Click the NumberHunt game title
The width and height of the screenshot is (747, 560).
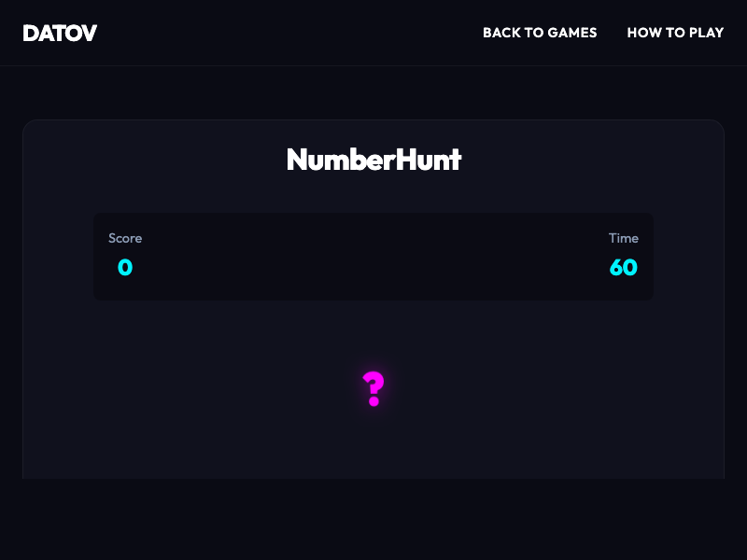point(373,159)
